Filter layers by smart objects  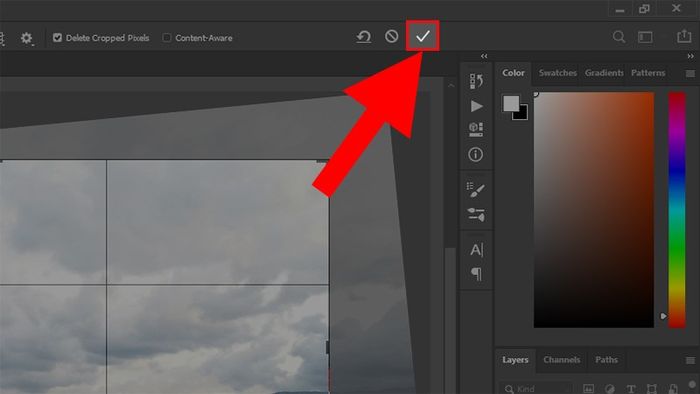coord(673,389)
